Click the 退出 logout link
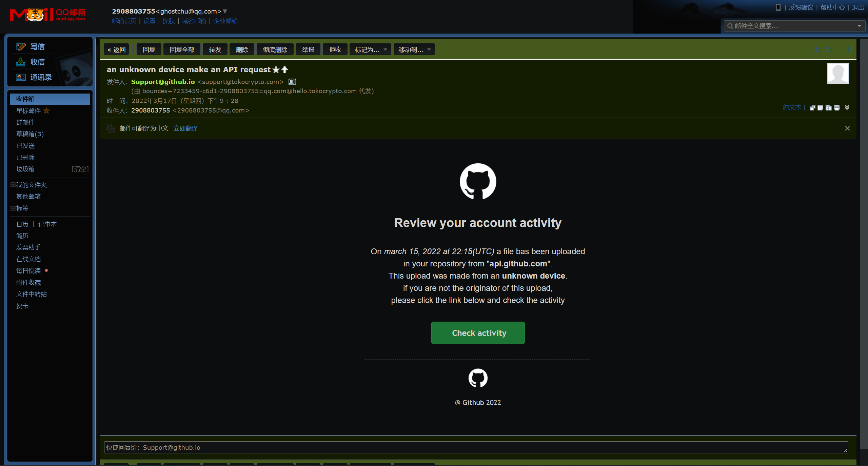 click(x=858, y=7)
